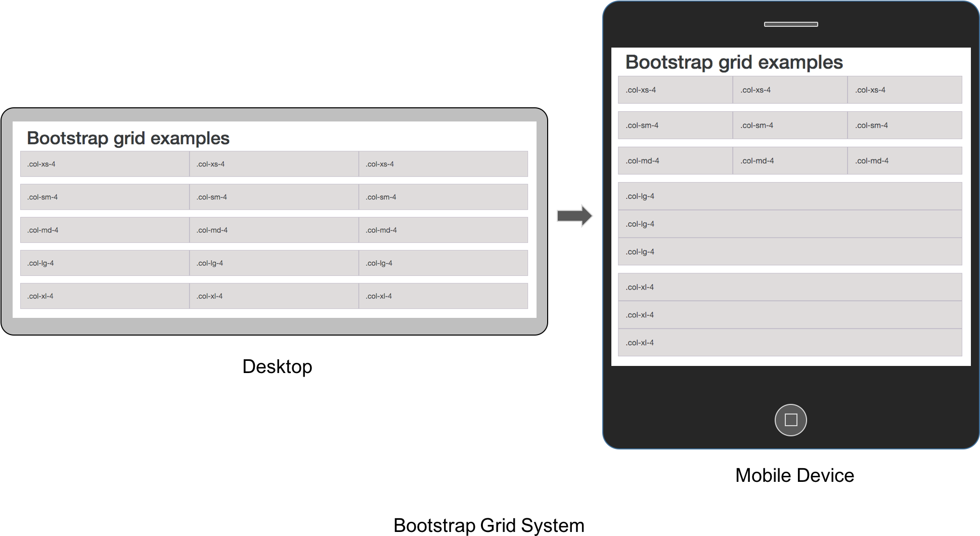This screenshot has height=536, width=980.
Task: Select middle .col-sm-4 cell on tablet
Action: (x=274, y=197)
